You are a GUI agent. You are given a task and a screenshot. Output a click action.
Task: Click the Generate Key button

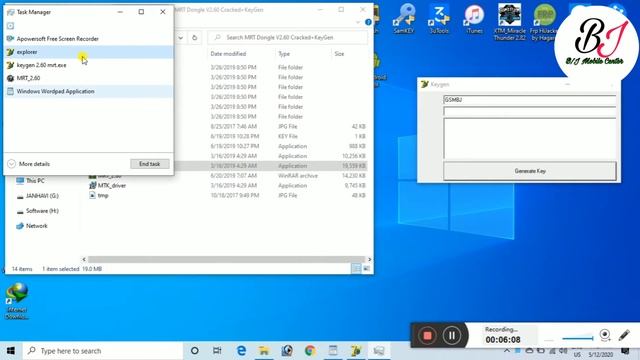coord(530,171)
